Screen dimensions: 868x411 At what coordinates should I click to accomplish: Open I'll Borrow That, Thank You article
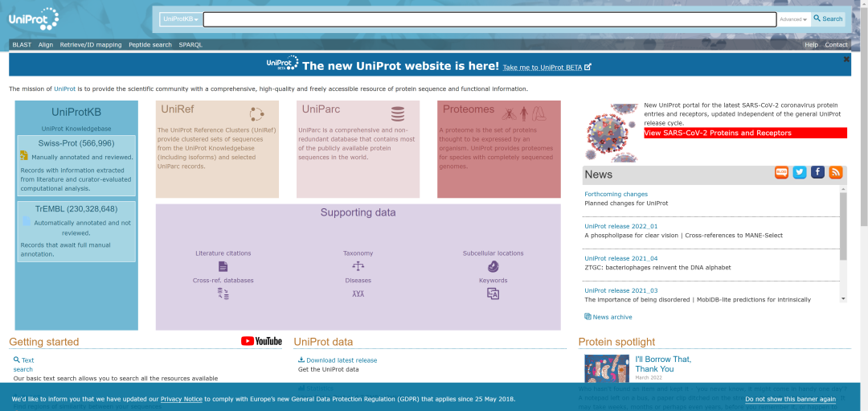point(663,364)
